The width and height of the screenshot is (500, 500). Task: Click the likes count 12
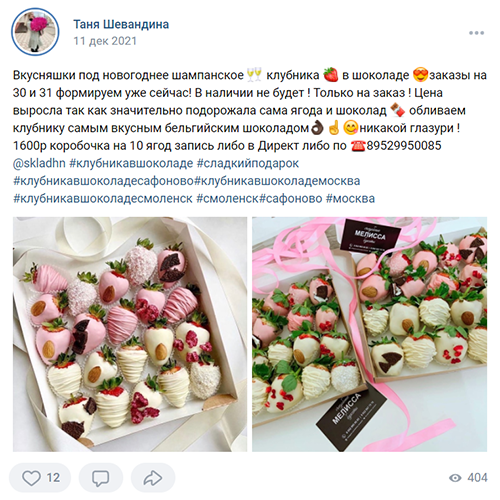click(x=53, y=478)
